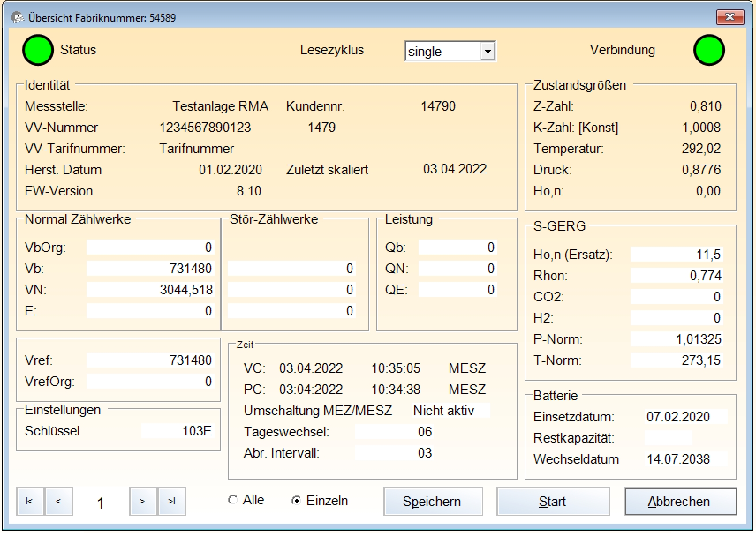Screen dimensions: 756x533
Task: Click K-Zahl value 1,0008
Action: 702,128
